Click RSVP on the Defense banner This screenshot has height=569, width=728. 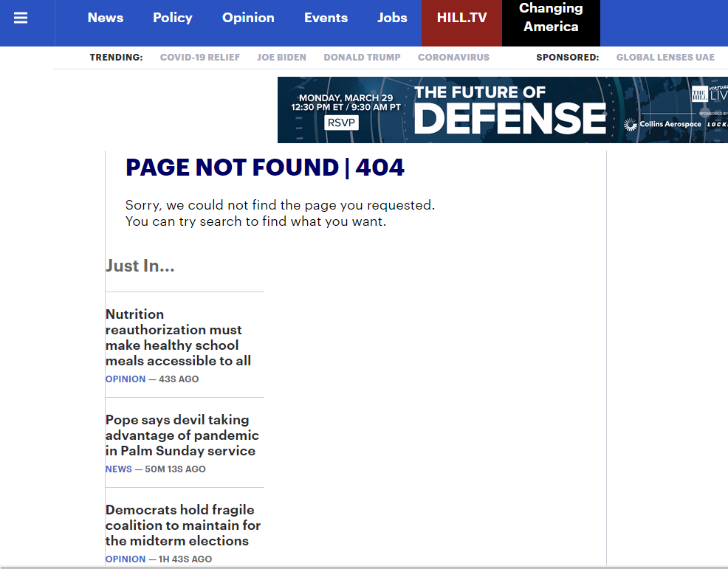point(341,123)
